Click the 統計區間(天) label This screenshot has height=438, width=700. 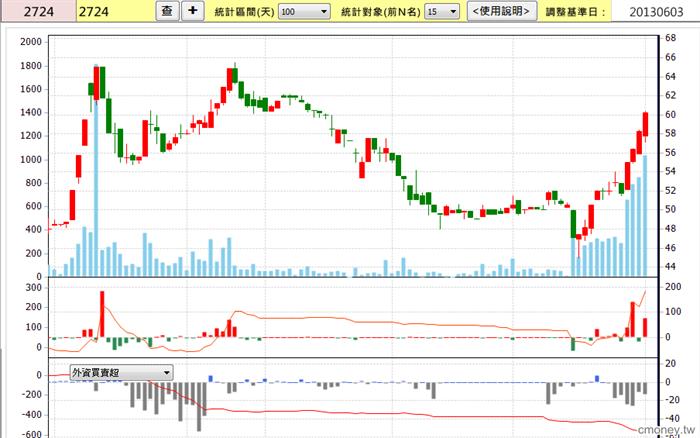(244, 12)
